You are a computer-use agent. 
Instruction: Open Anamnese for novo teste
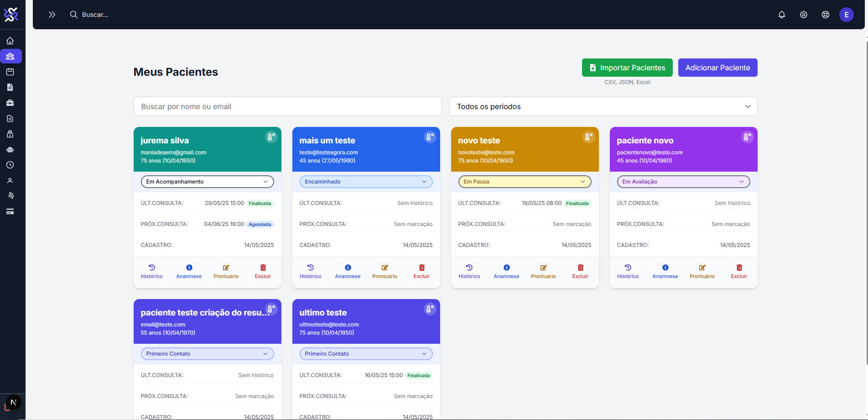click(506, 272)
